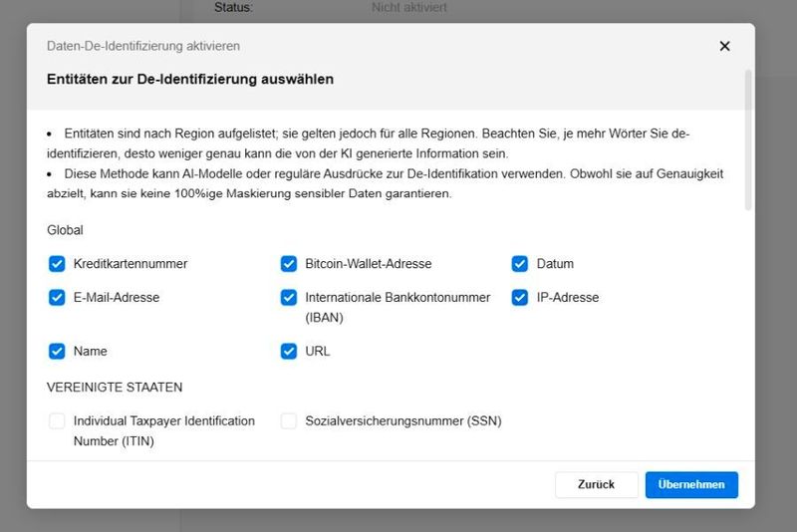Image resolution: width=797 pixels, height=532 pixels.
Task: Enable Individual Taxpayer Identification Number checkbox
Action: [57, 420]
